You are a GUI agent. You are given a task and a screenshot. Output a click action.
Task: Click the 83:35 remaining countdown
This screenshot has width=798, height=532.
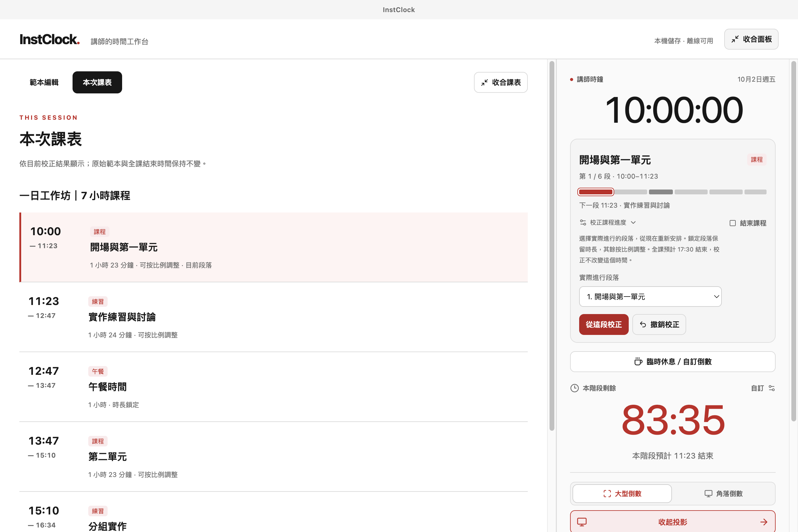[x=673, y=420]
